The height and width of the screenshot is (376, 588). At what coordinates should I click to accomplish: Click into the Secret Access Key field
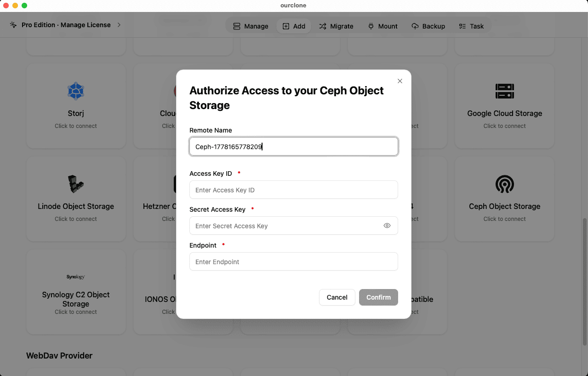tap(294, 226)
